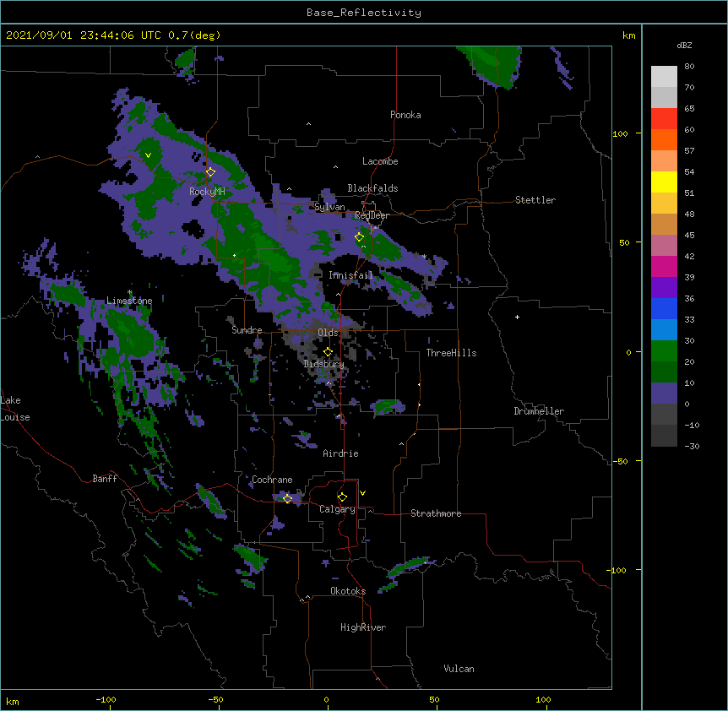Click the yellow diamond marker near RockyMH

click(x=210, y=172)
